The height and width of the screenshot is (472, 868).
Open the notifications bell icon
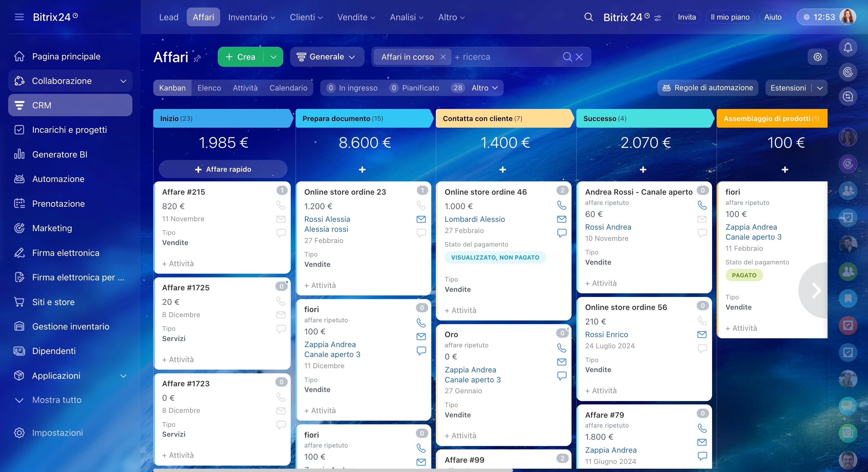click(847, 48)
